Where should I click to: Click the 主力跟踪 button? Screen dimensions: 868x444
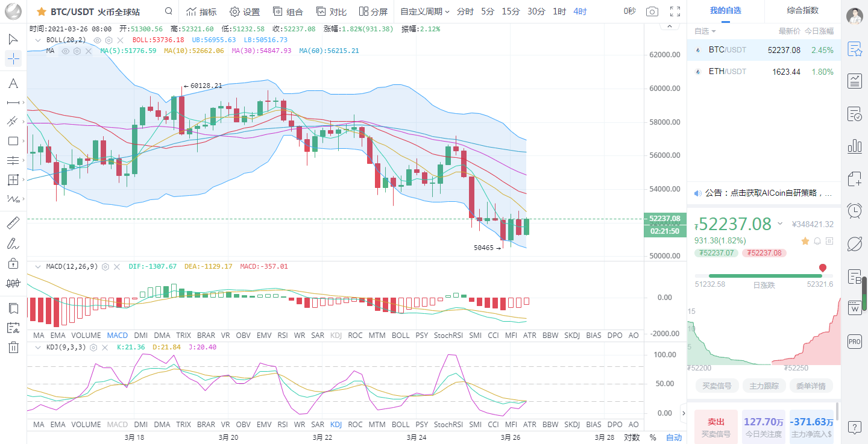(x=764, y=386)
